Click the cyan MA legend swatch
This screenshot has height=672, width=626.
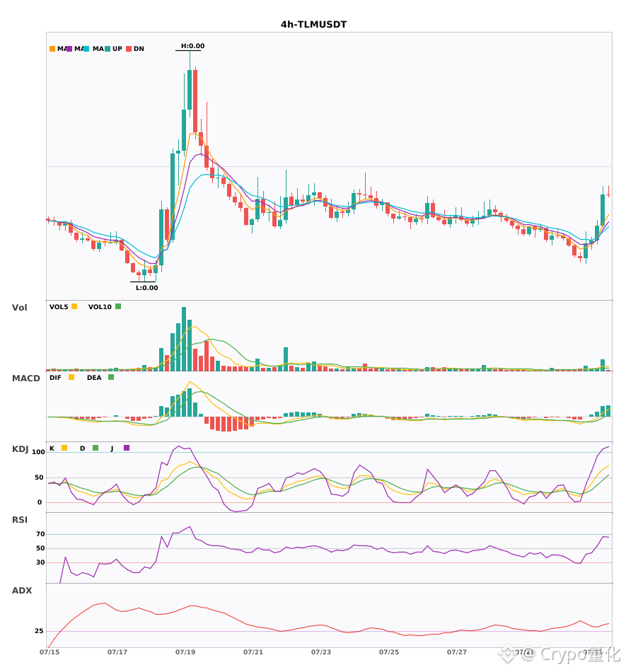click(x=86, y=49)
